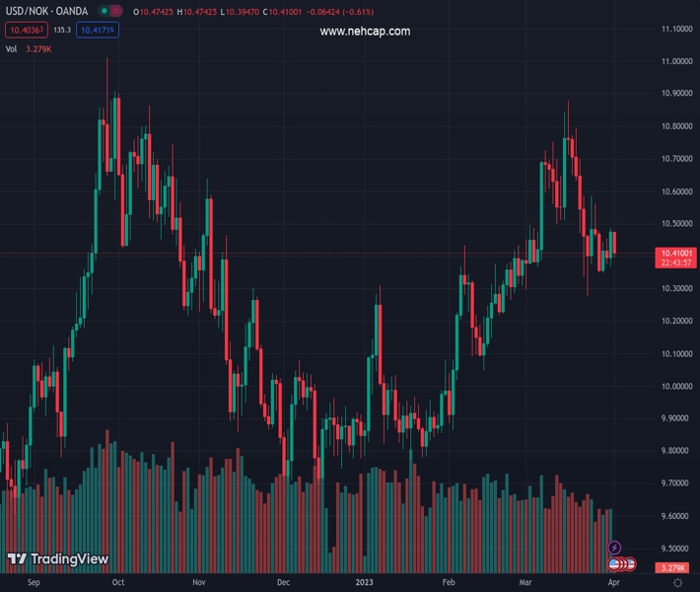Click the rightmost US flag economic event icon
This screenshot has height=592, width=700.
click(630, 564)
